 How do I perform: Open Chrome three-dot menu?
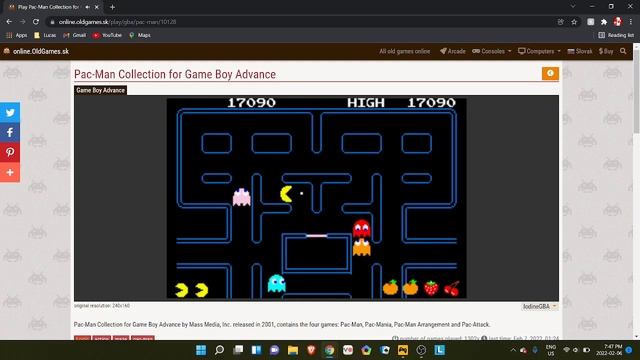(631, 22)
